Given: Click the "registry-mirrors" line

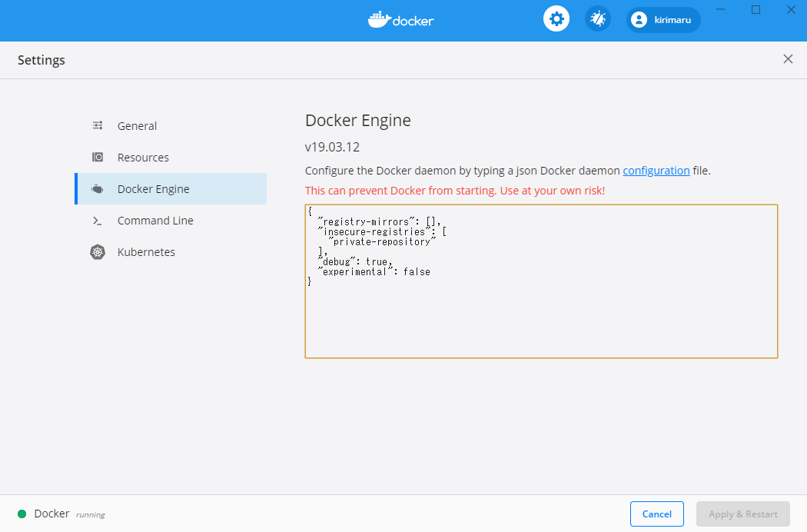Looking at the screenshot, I should pyautogui.click(x=380, y=221).
